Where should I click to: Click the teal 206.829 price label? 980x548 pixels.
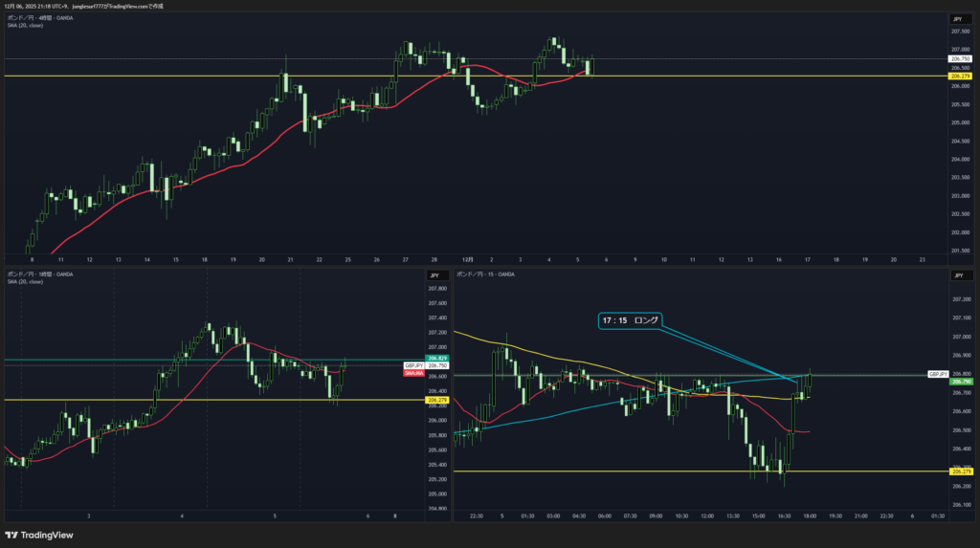(x=438, y=359)
